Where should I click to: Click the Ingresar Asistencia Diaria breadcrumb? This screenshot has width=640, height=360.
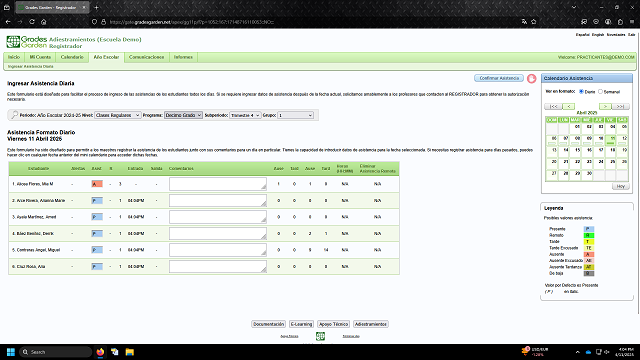(31, 66)
